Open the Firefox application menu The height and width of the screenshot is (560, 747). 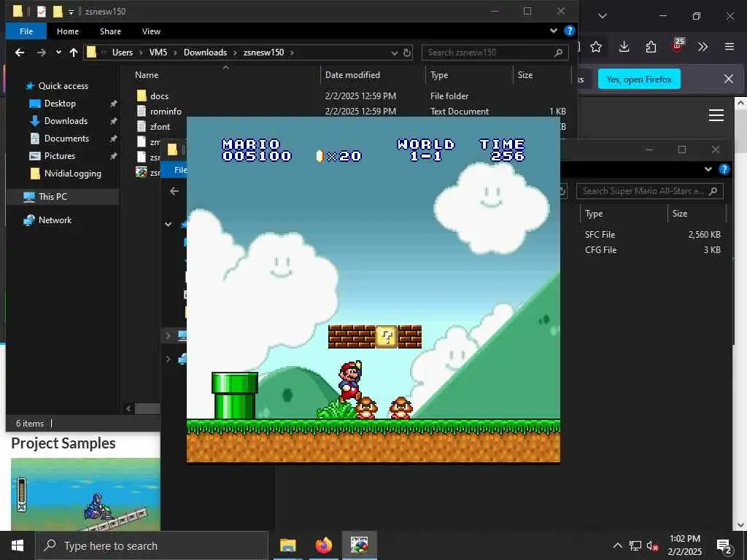(x=729, y=47)
